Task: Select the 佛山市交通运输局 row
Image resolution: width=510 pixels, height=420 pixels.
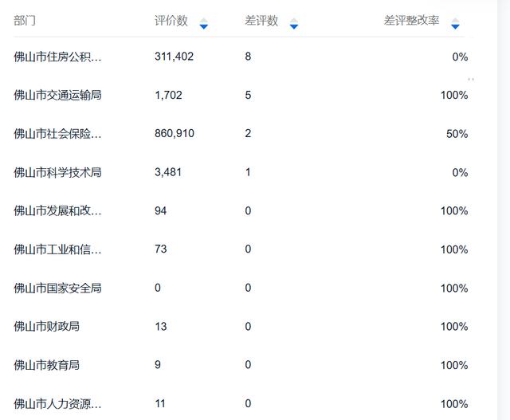Action: coord(241,95)
